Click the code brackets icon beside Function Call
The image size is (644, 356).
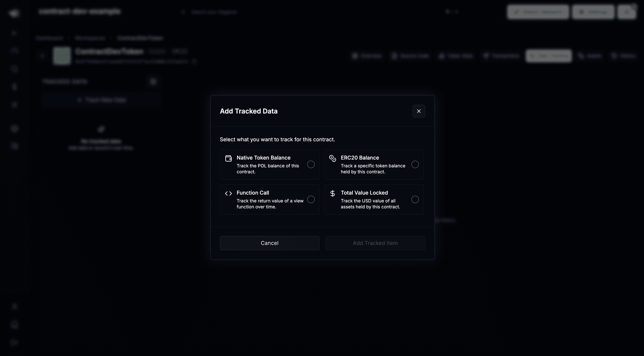228,193
